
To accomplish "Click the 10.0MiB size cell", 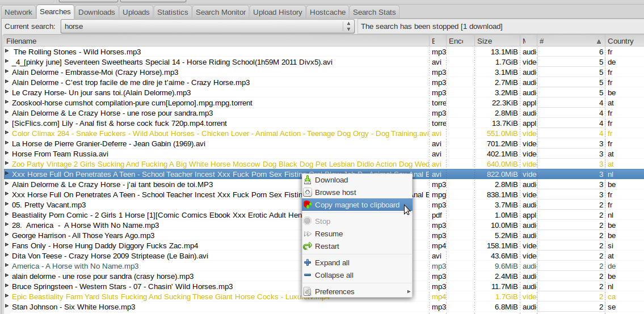I will [x=504, y=226].
